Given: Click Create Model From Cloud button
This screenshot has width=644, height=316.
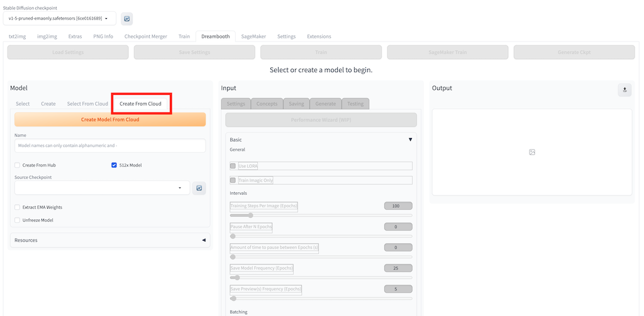Looking at the screenshot, I should pos(110,119).
